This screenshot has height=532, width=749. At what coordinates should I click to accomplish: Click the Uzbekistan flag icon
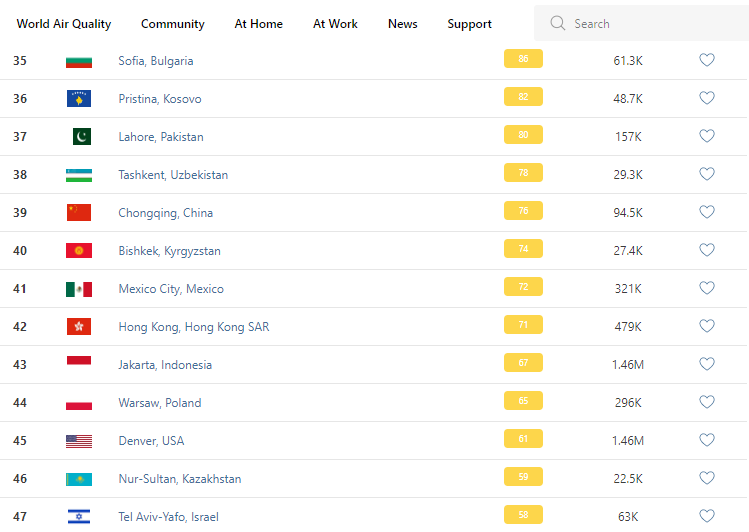79,174
